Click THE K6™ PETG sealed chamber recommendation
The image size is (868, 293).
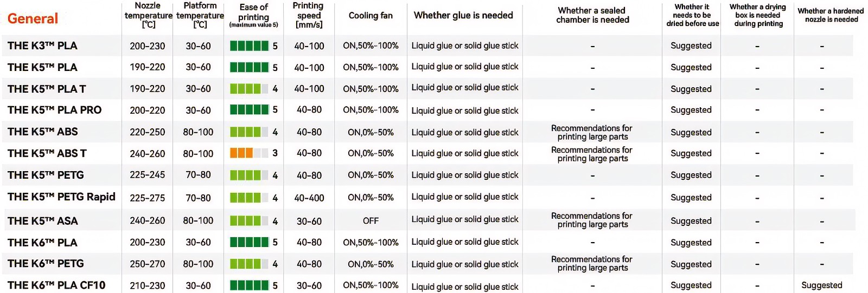pos(592,263)
